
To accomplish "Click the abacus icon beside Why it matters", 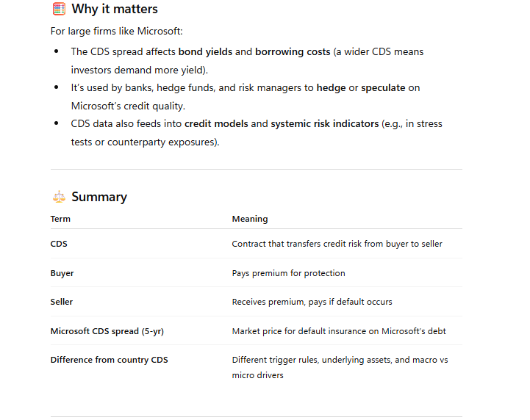I will tap(59, 10).
